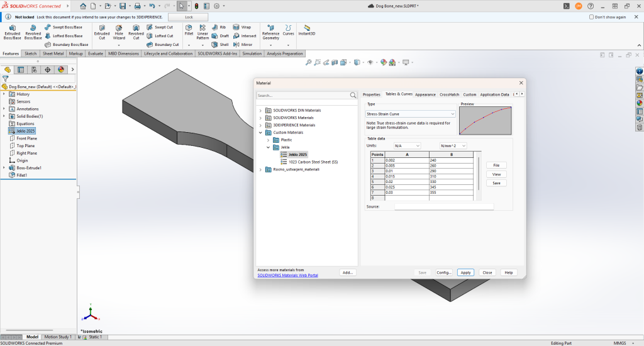This screenshot has height=346, width=644.
Task: Click the Apply button
Action: pyautogui.click(x=465, y=272)
